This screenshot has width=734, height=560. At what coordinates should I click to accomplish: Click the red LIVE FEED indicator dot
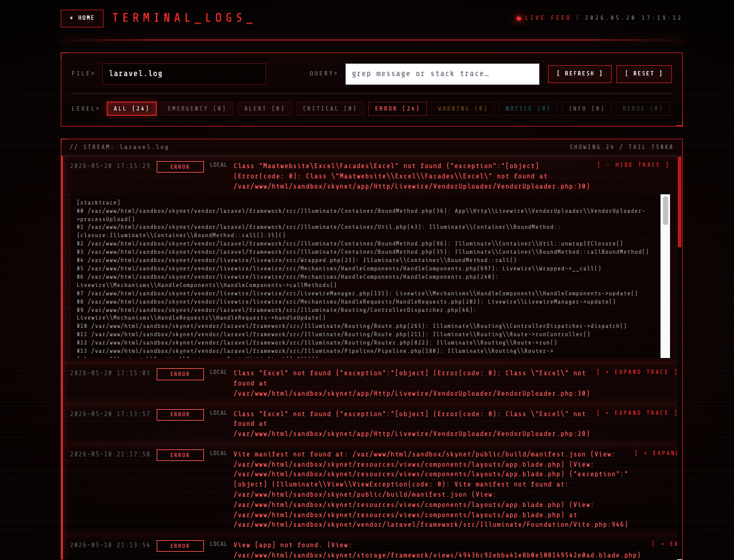click(x=519, y=19)
